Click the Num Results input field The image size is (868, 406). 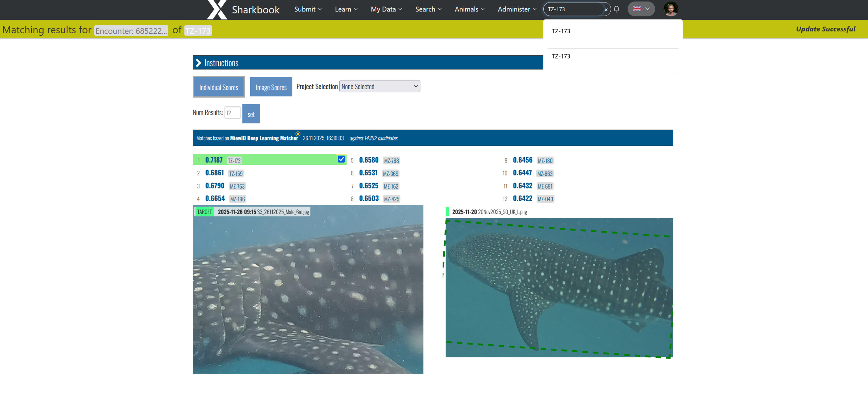tap(232, 113)
